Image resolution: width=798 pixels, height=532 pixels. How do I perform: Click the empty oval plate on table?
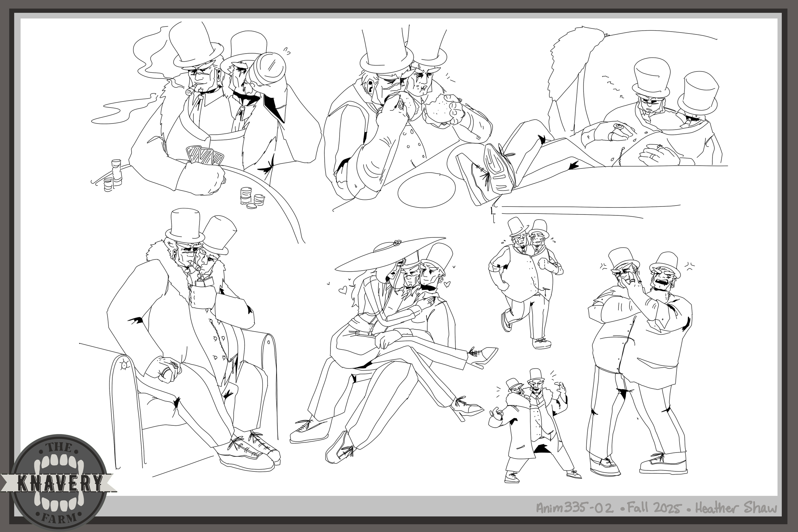pyautogui.click(x=426, y=190)
